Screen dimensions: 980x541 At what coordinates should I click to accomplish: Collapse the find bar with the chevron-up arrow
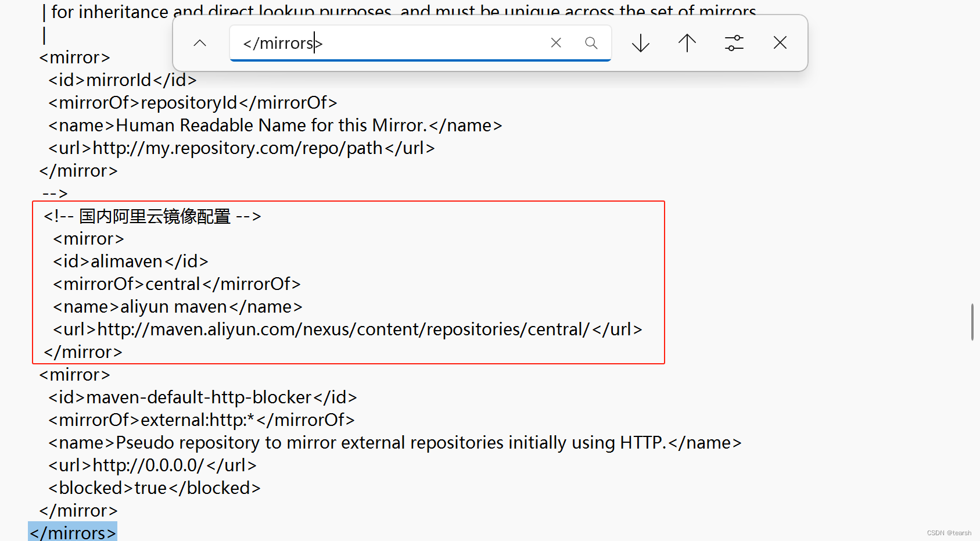pos(200,43)
